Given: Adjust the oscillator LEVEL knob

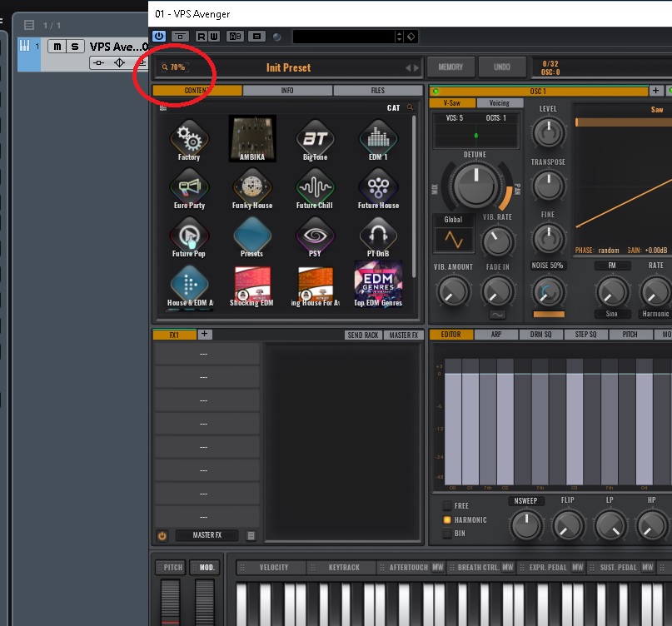Looking at the screenshot, I should [x=548, y=132].
